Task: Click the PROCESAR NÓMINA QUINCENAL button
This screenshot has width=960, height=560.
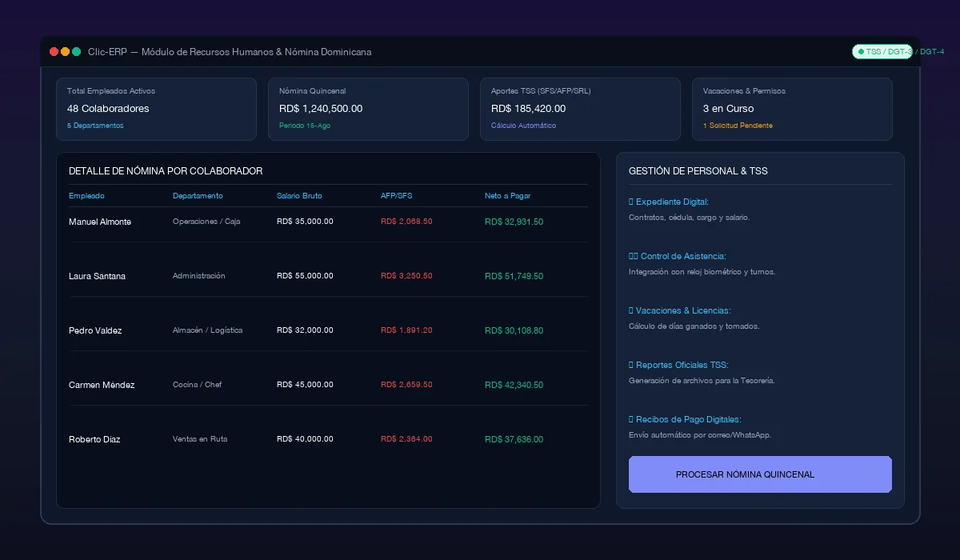Action: (760, 474)
